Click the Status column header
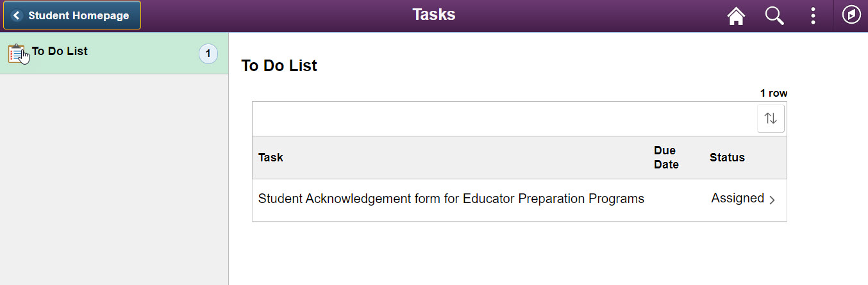Viewport: 868px width, 285px height. point(727,158)
